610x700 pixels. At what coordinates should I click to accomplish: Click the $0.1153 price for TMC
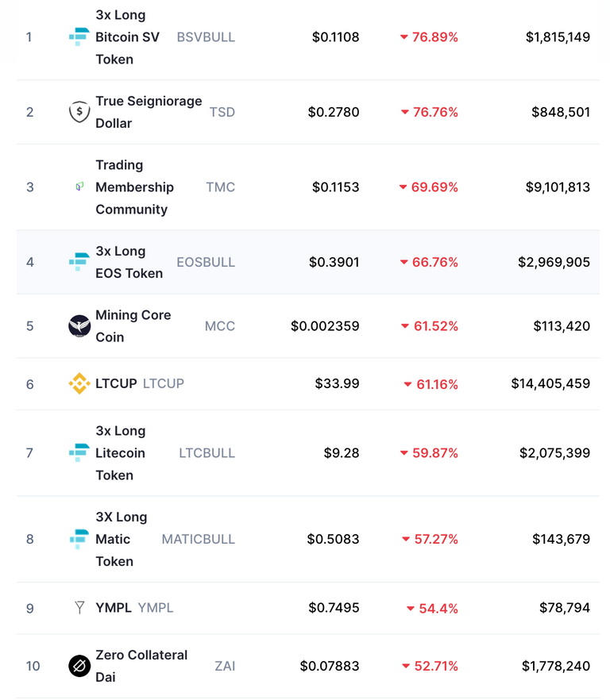pyautogui.click(x=336, y=187)
